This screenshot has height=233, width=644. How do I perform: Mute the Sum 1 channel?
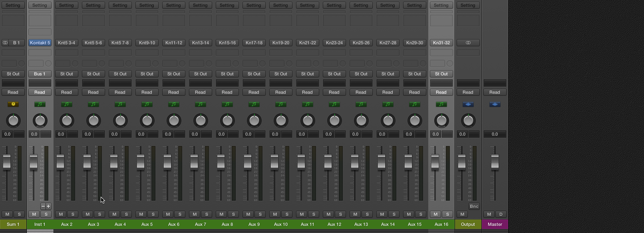point(7,214)
